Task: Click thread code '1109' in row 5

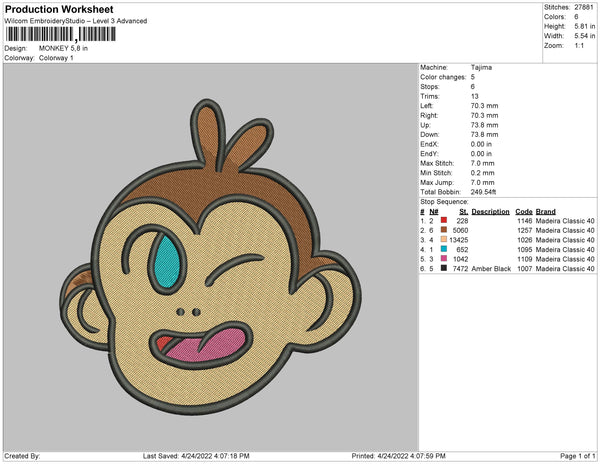Action: click(525, 259)
